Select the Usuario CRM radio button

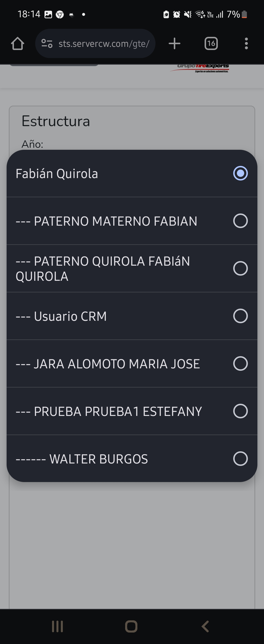click(x=240, y=316)
